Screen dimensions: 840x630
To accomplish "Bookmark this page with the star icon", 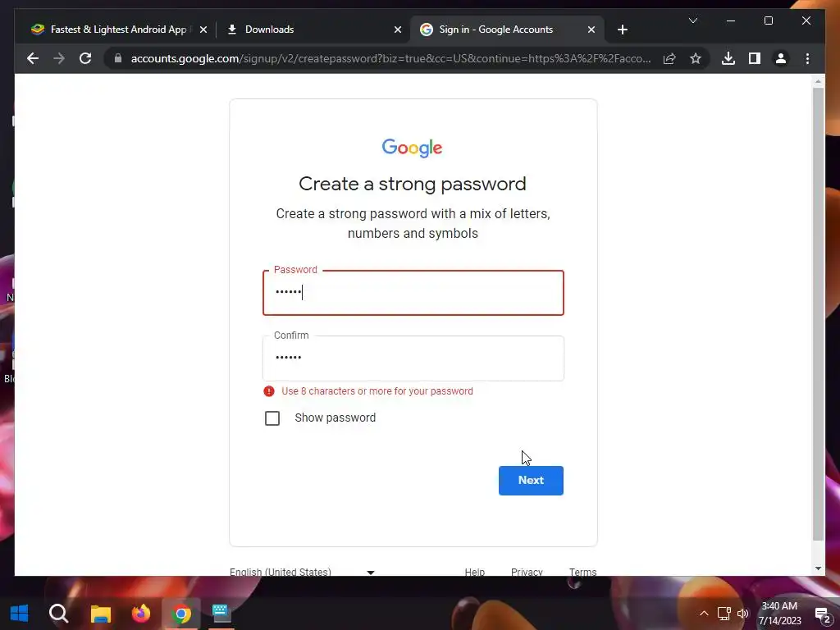I will point(696,58).
